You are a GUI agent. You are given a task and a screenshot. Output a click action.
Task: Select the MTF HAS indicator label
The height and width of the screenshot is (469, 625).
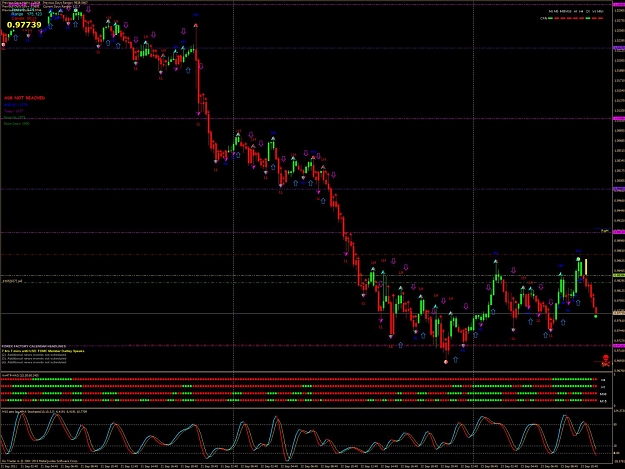click(20, 375)
